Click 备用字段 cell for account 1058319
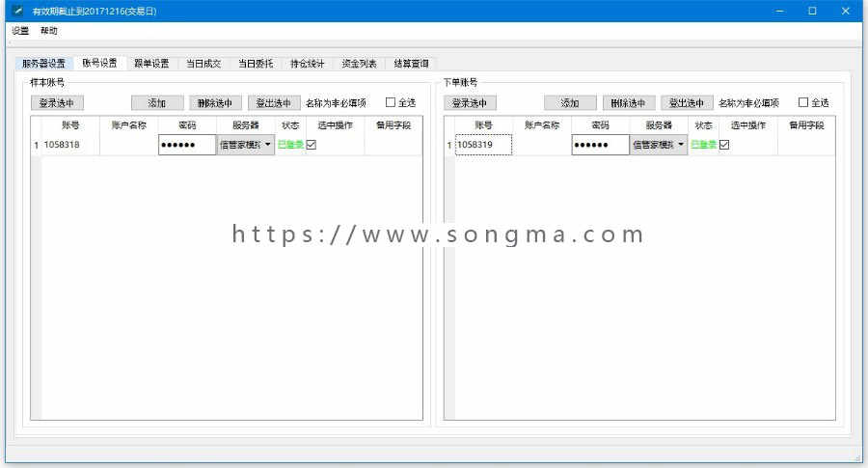This screenshot has width=868, height=468. tap(806, 145)
